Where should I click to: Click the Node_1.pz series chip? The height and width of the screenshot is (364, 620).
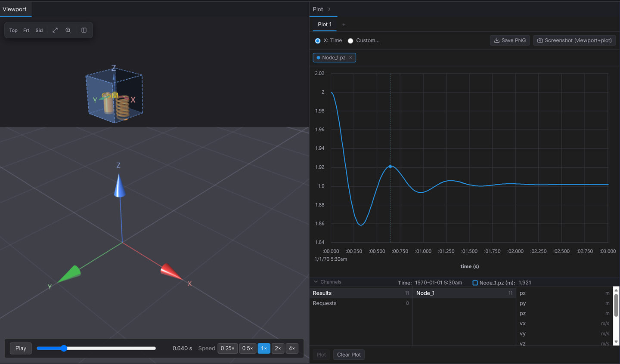(x=333, y=58)
